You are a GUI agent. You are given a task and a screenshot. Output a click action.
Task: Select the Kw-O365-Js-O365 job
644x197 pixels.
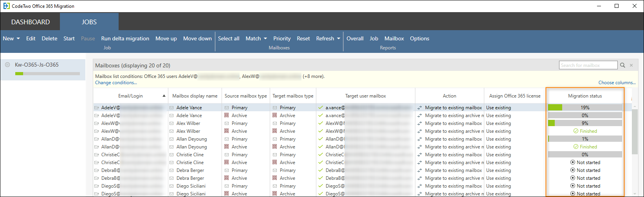(x=43, y=70)
